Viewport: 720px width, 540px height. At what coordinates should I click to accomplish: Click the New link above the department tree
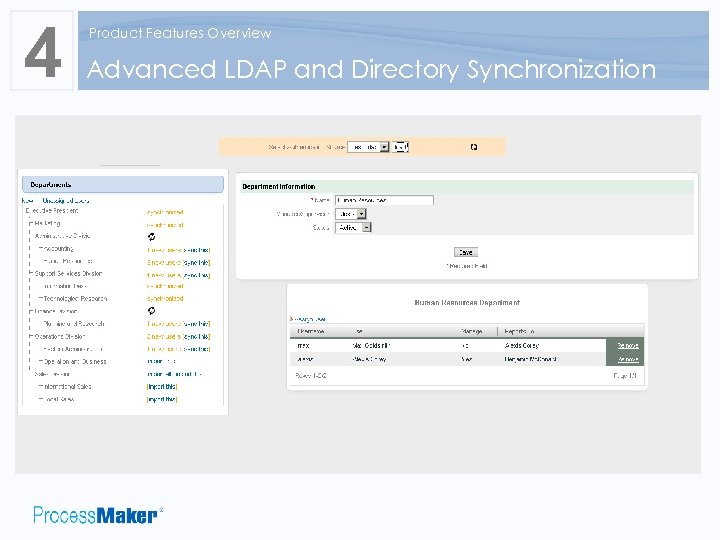tap(27, 201)
